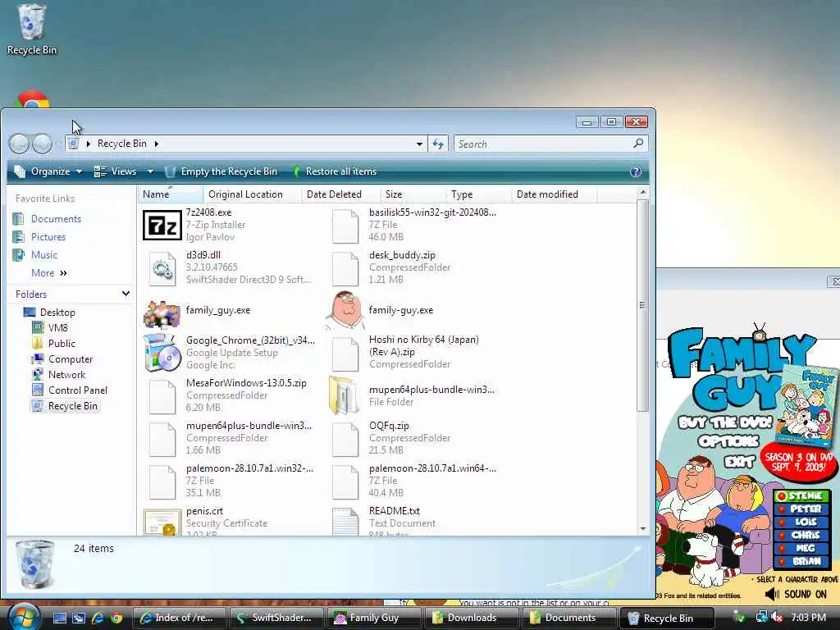840x630 pixels.
Task: Click the refresh button next to address bar
Action: click(438, 144)
